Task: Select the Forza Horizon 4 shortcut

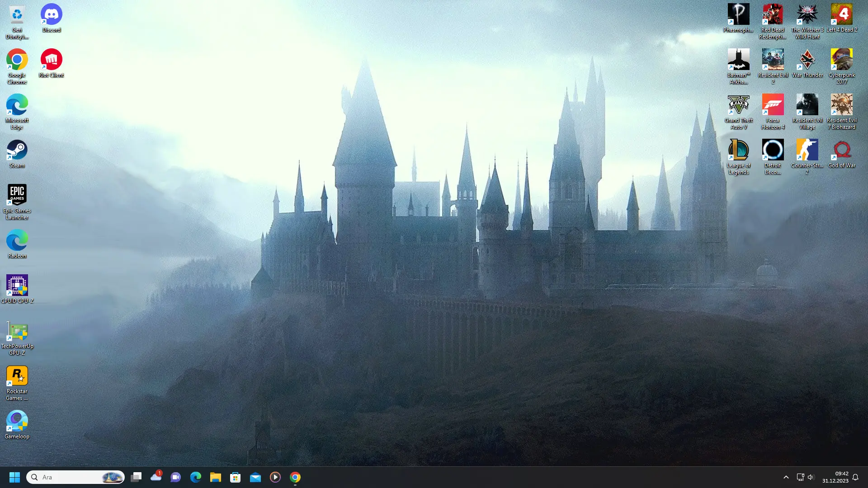Action: 773,112
